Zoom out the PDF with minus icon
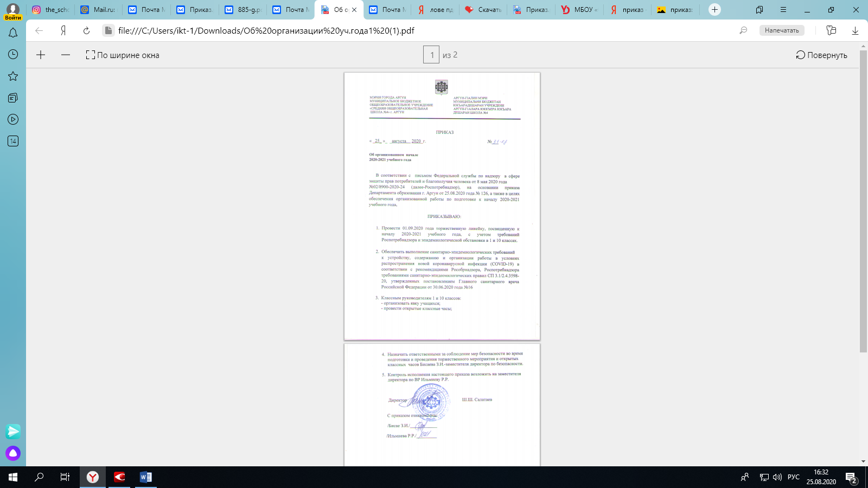Image resolution: width=868 pixels, height=488 pixels. 66,55
